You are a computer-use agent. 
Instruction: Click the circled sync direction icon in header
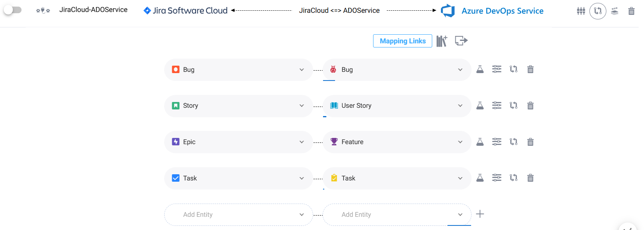point(598,11)
